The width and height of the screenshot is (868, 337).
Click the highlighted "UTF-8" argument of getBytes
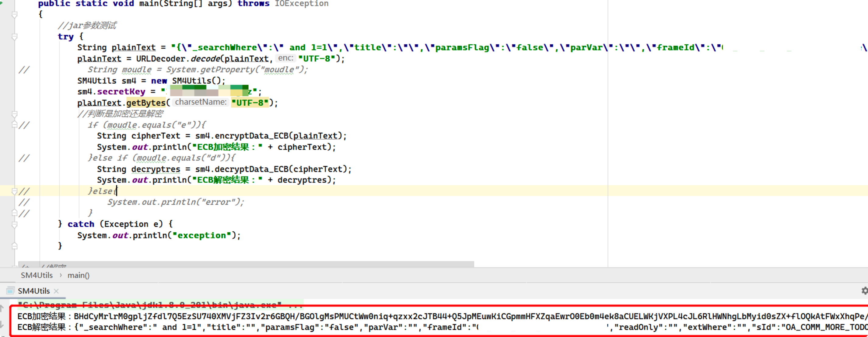point(250,103)
